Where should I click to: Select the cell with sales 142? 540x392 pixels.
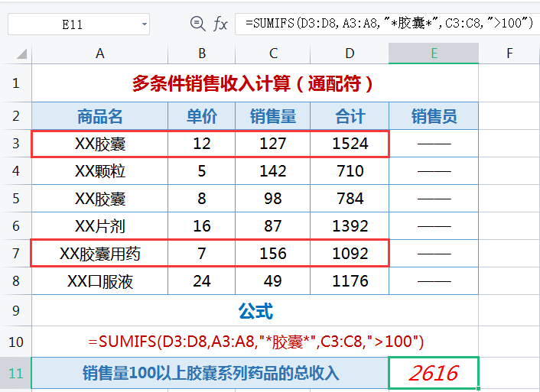tap(273, 171)
